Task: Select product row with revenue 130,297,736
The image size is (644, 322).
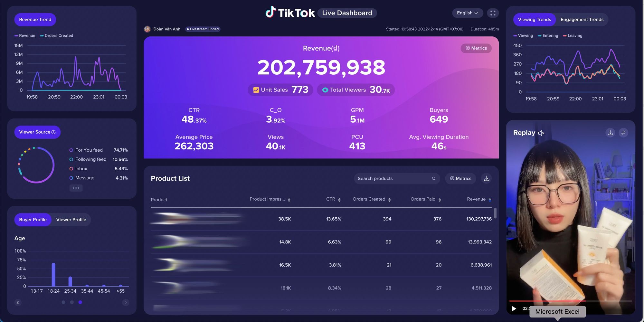Action: point(321,219)
